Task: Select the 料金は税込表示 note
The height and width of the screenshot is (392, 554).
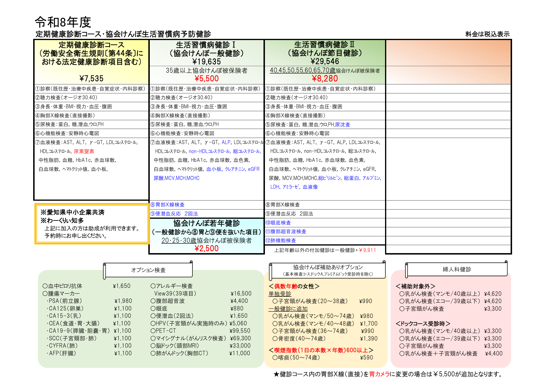Action: tap(487, 34)
